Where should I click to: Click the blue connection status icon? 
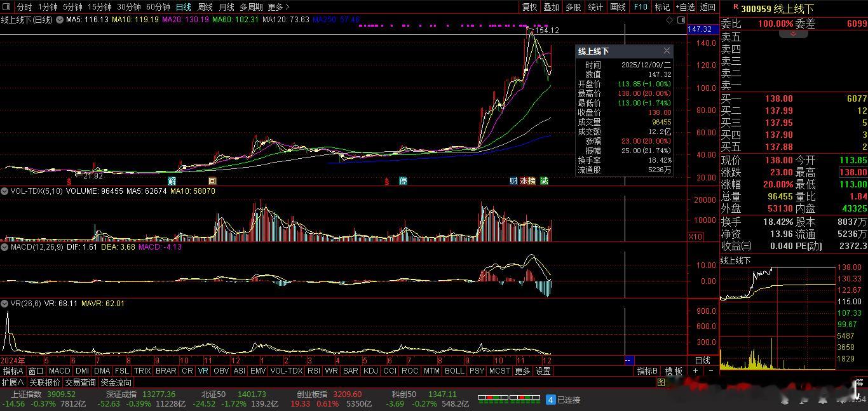coord(551,400)
